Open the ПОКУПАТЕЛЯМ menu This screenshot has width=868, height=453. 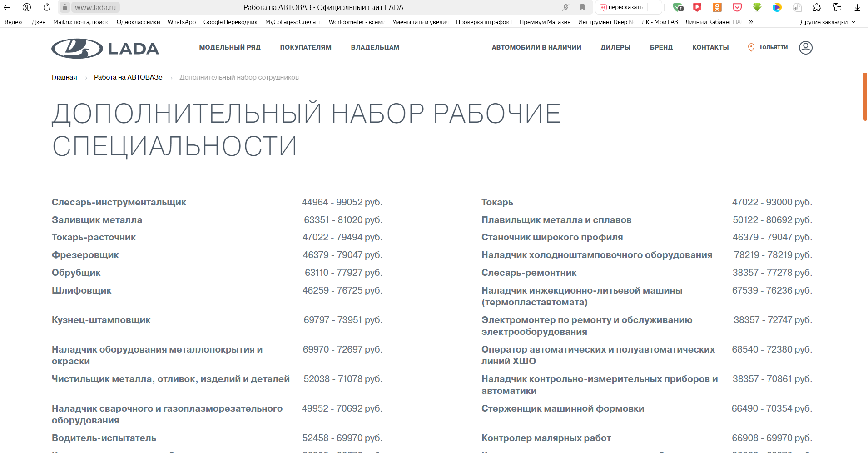click(306, 47)
